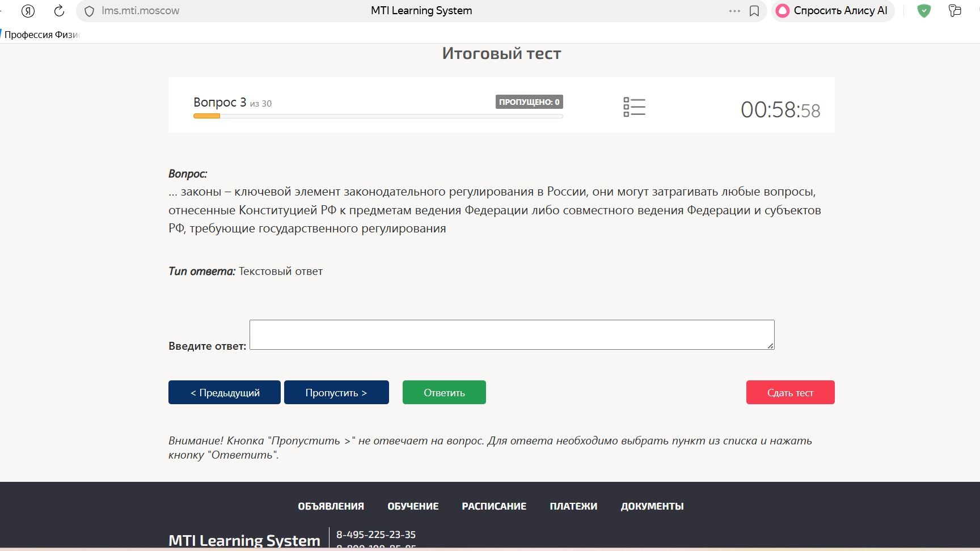Open the ДОКУМЕНТЫ section

coord(652,506)
